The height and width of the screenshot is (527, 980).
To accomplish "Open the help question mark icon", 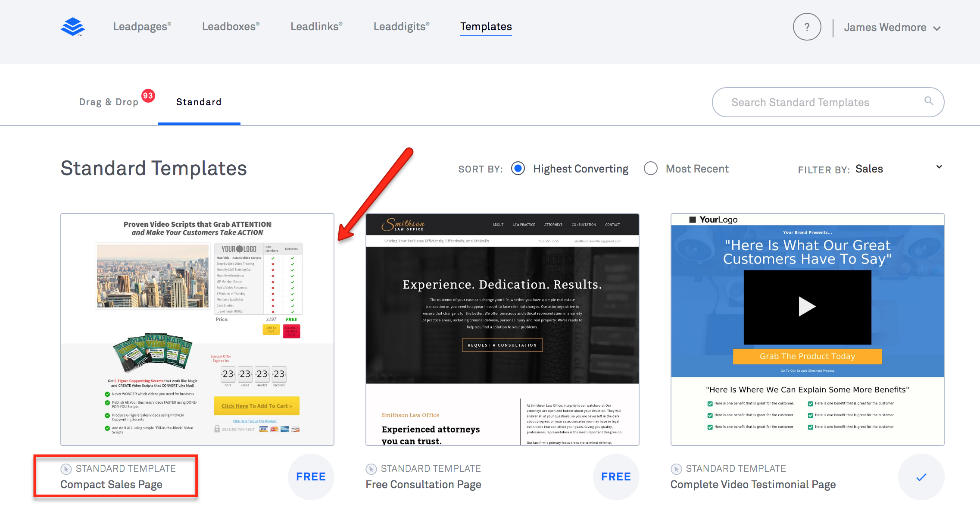I will pyautogui.click(x=806, y=27).
